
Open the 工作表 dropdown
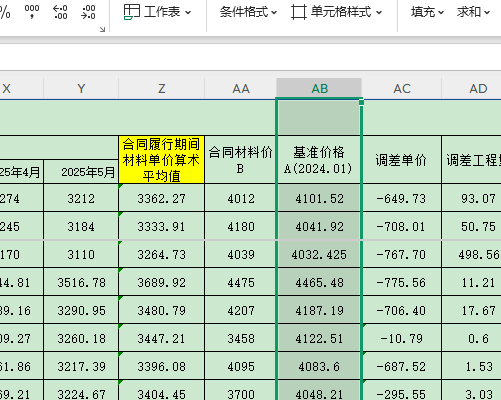click(x=157, y=12)
